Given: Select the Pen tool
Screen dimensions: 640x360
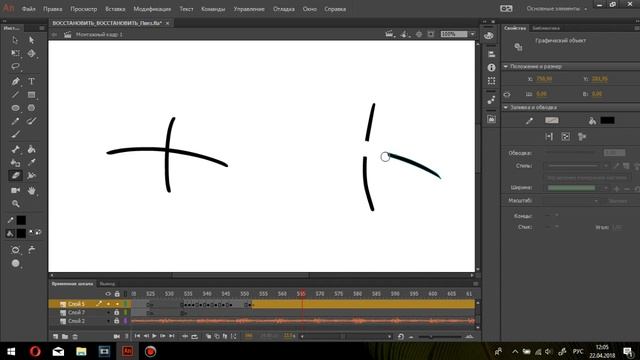Looking at the screenshot, I should [x=15, y=81].
